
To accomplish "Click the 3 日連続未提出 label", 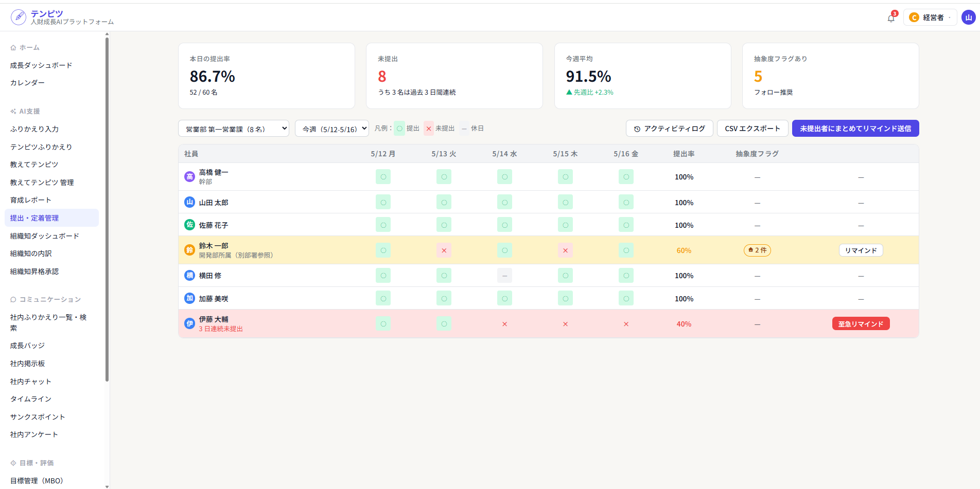I will point(221,329).
